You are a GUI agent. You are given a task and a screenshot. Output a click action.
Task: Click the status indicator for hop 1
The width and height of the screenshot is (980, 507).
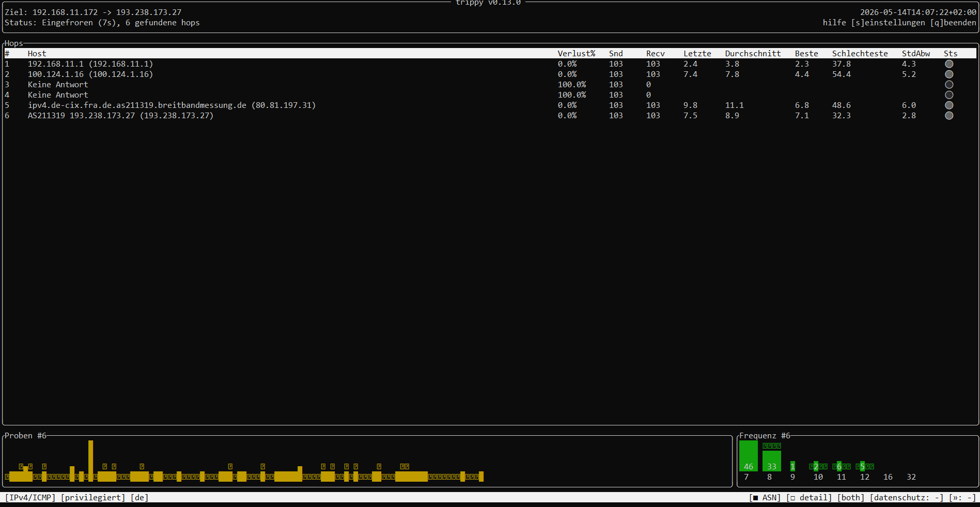click(949, 64)
